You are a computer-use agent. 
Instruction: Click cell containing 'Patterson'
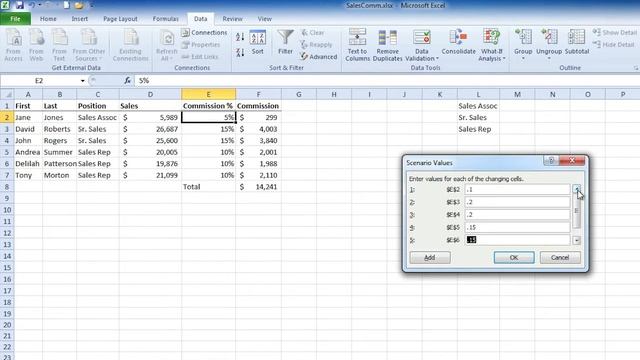tap(60, 164)
